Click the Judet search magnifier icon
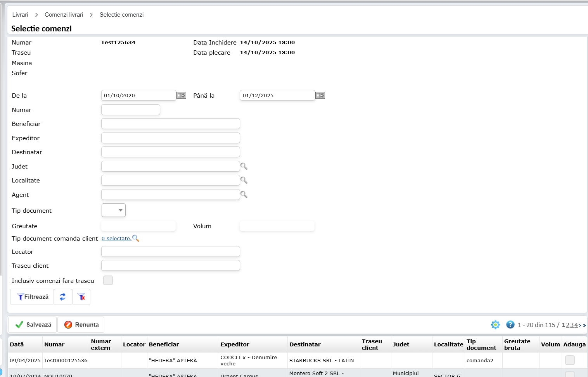The image size is (588, 377). tap(244, 166)
